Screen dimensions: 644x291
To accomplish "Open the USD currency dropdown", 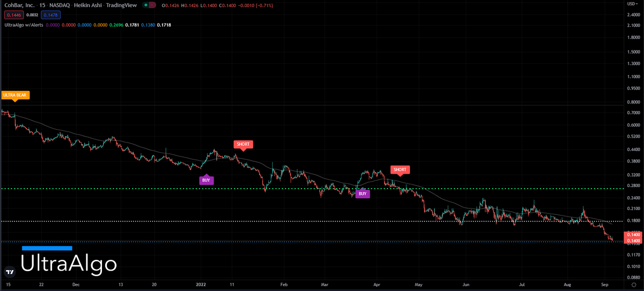I will pos(633,4).
